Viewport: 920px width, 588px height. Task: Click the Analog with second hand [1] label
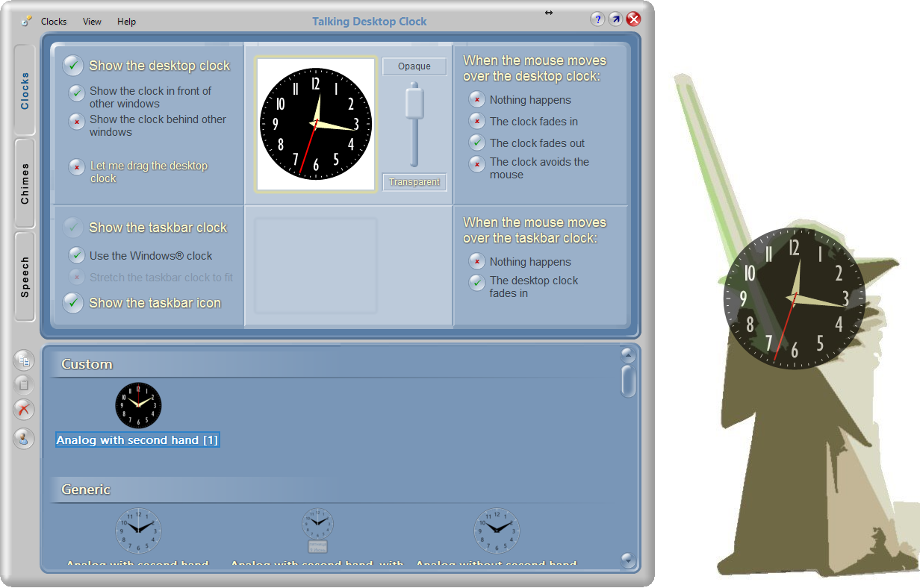137,440
